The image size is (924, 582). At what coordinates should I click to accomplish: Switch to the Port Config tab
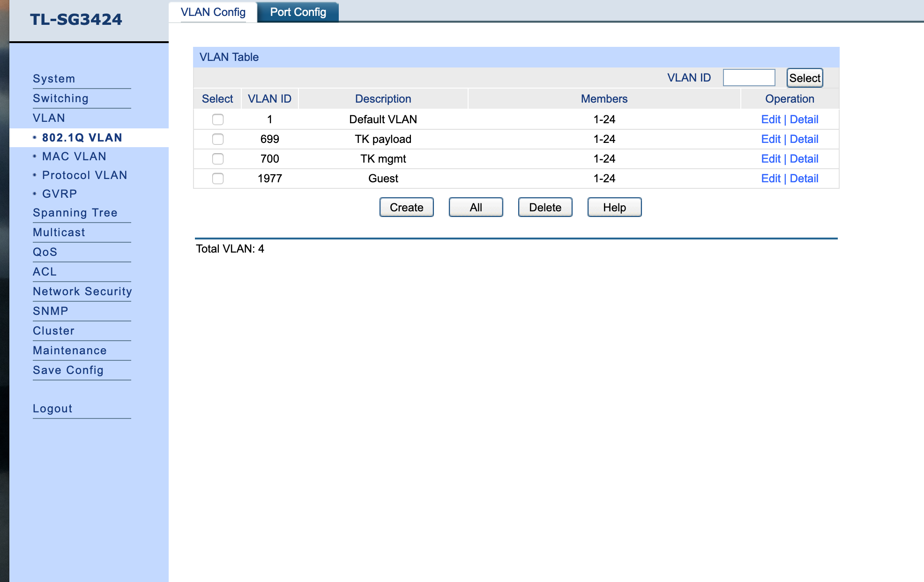tap(298, 12)
